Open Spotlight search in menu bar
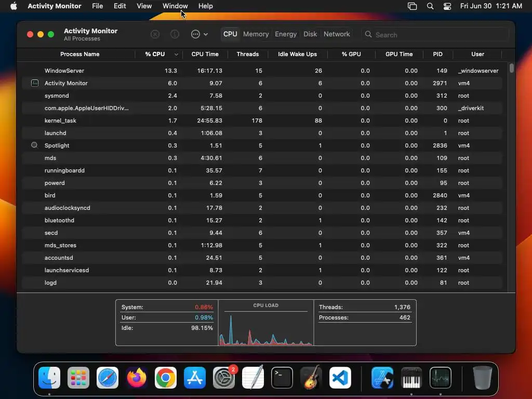Image resolution: width=532 pixels, height=399 pixels. click(430, 6)
